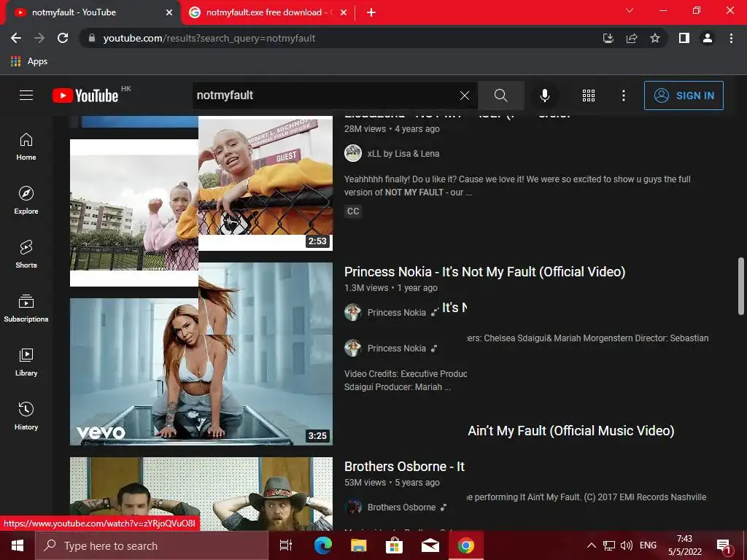This screenshot has height=560, width=747.
Task: Open YouTube settings three-dot menu
Action: (623, 96)
